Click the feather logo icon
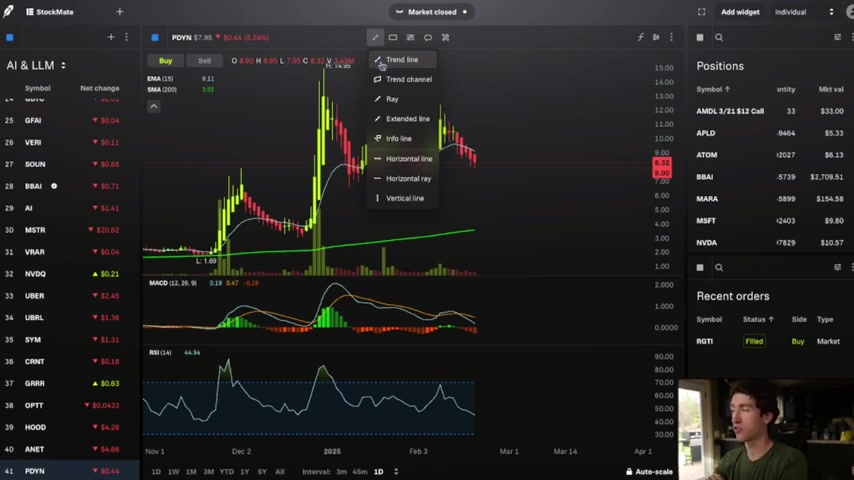The image size is (854, 480). point(8,11)
